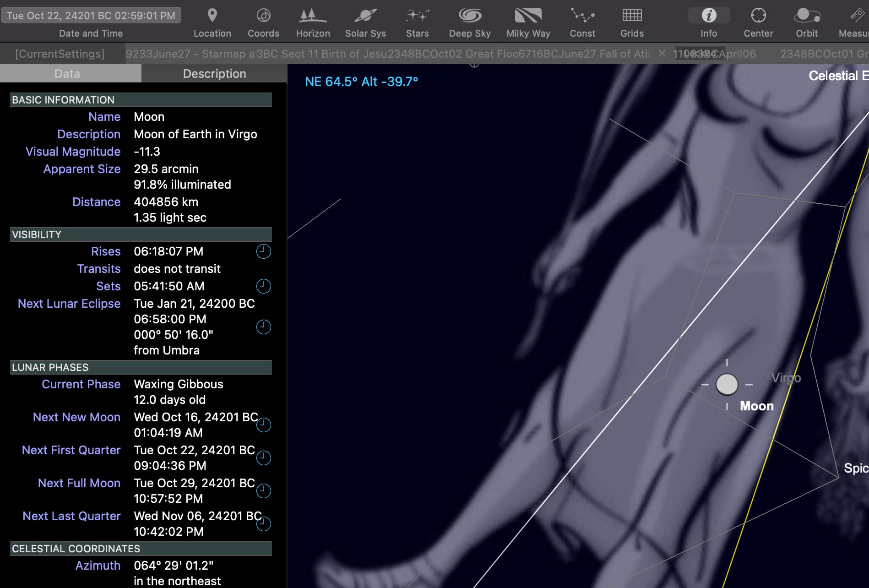Switch to the Description tab

pos(214,74)
